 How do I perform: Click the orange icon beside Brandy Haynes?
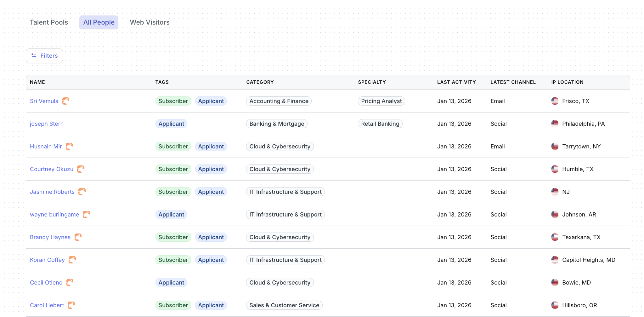click(78, 237)
